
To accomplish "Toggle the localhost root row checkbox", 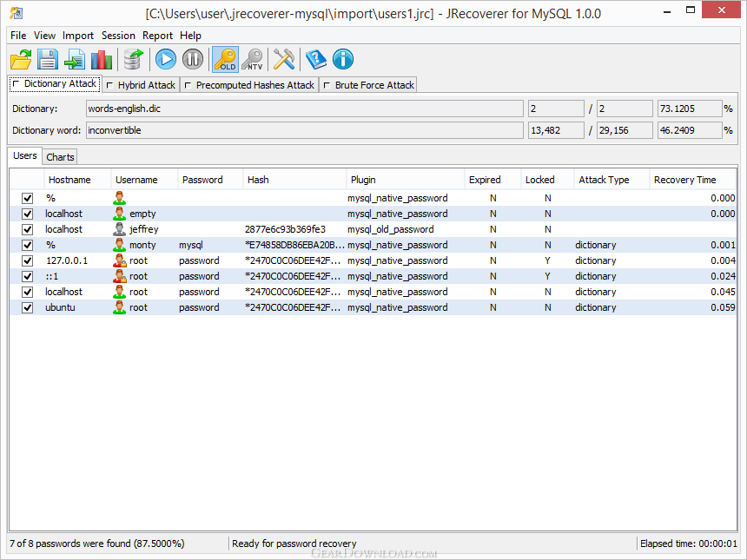I will click(x=28, y=292).
